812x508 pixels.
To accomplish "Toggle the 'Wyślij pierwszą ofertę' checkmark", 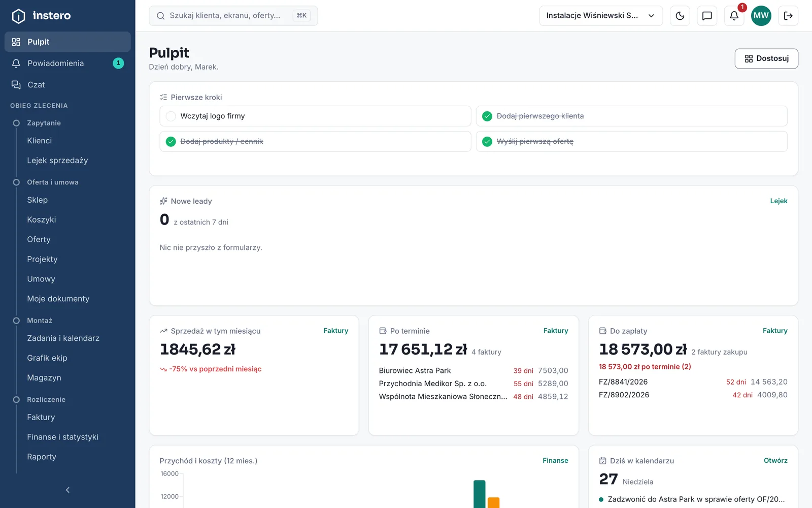I will pyautogui.click(x=487, y=142).
